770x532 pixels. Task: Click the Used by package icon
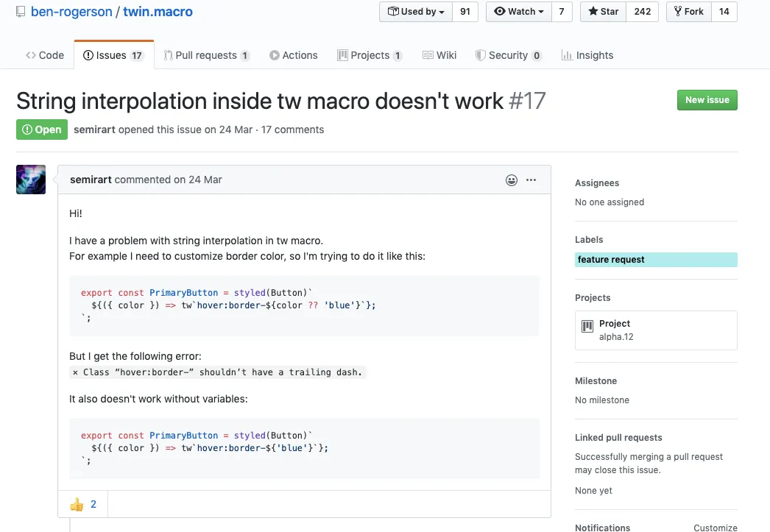393,11
